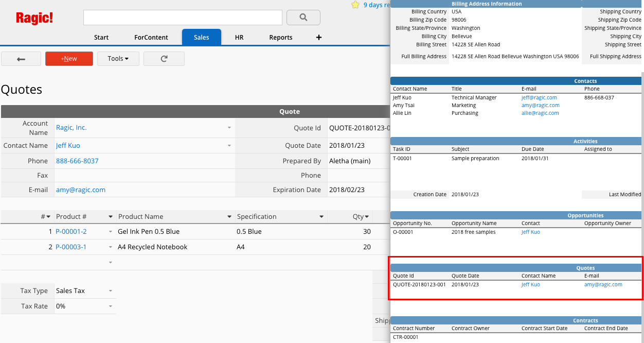The height and width of the screenshot is (343, 644).
Task: Click the Qty value 30
Action: tap(367, 232)
